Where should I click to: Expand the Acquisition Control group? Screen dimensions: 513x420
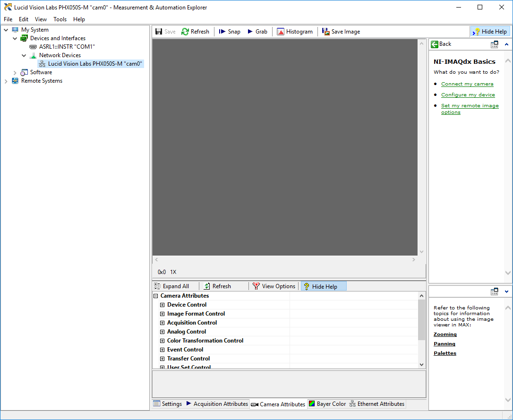click(x=162, y=323)
